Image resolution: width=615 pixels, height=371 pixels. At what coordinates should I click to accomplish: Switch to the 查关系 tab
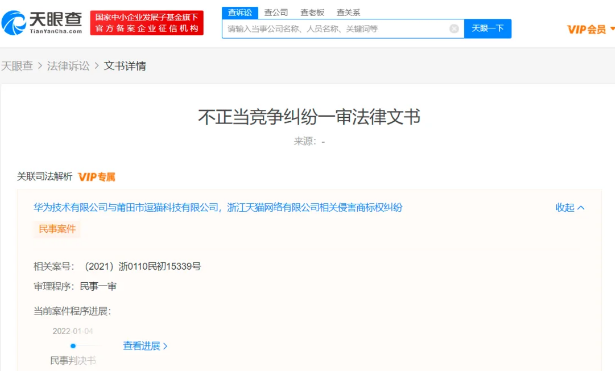point(348,13)
